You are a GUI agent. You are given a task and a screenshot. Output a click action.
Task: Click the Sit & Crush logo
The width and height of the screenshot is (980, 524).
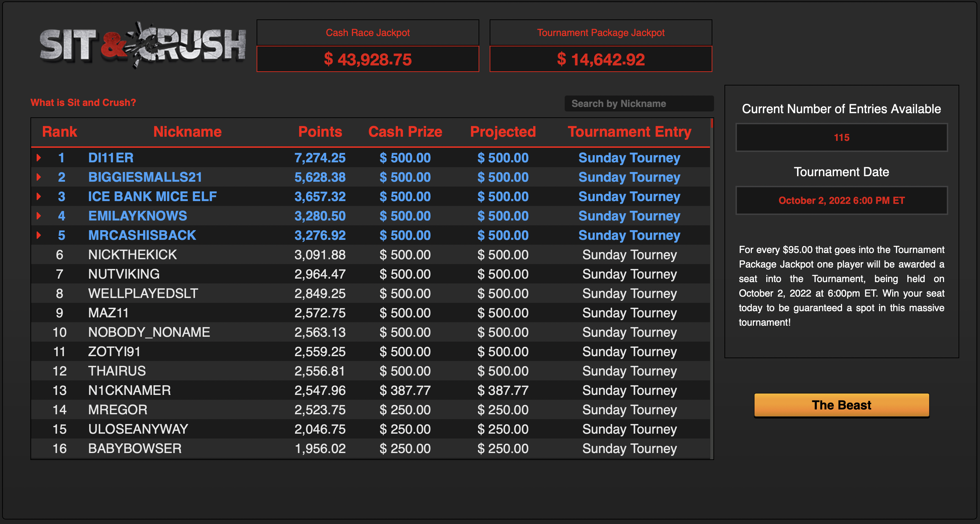[x=143, y=45]
